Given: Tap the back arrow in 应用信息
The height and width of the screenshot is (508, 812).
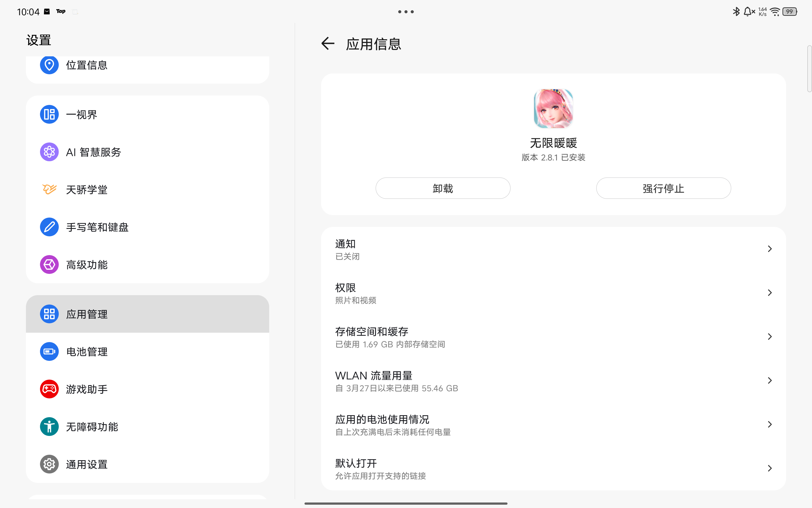Looking at the screenshot, I should point(328,44).
